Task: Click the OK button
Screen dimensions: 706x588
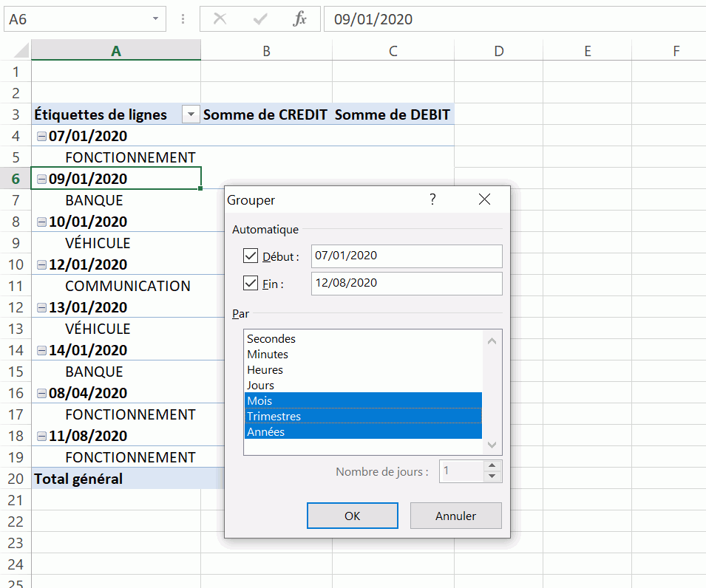Action: coord(352,516)
